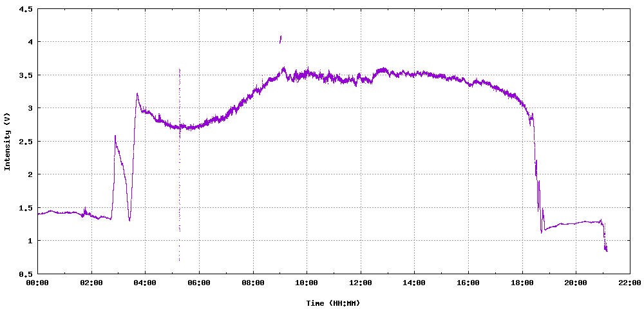
Task: Click the 16:00 x-axis tick label
Action: pyautogui.click(x=468, y=283)
